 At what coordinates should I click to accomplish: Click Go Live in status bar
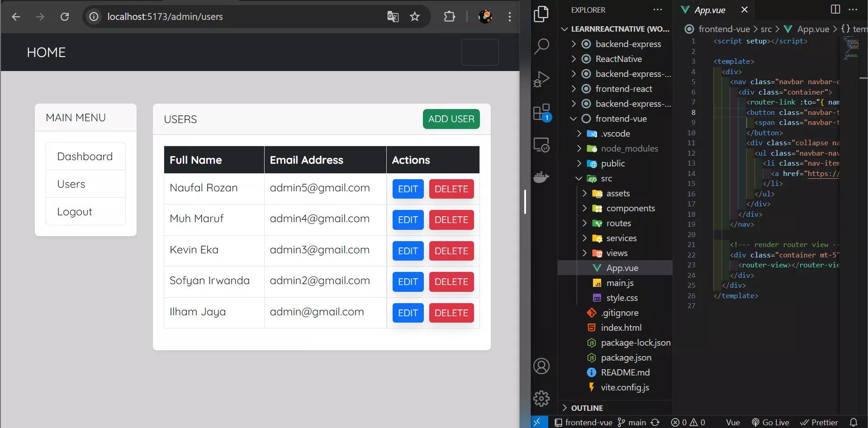click(x=770, y=422)
